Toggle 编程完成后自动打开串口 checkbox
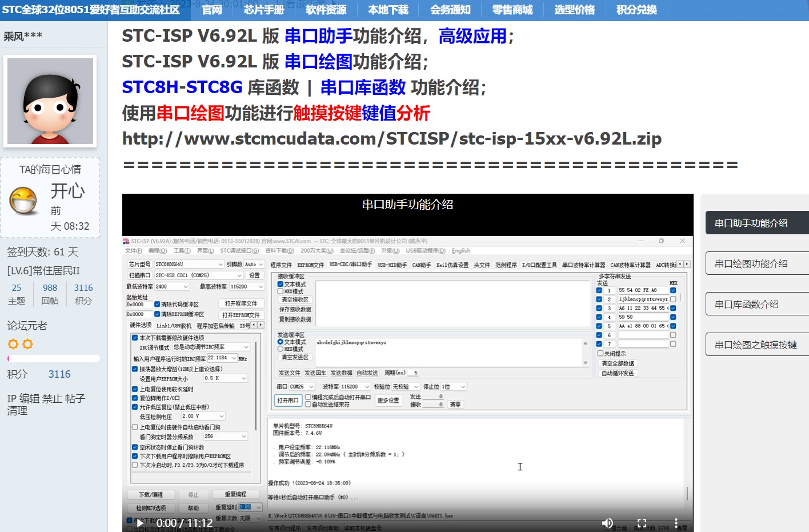Viewport: 809px width, 532px height. (x=308, y=397)
